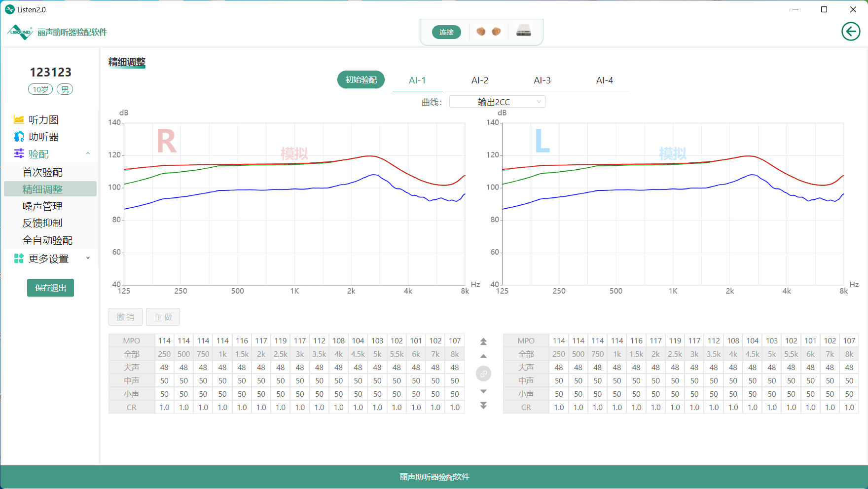Screen dimensions: 868x489
Task: Click the back arrow icon
Action: click(x=851, y=32)
